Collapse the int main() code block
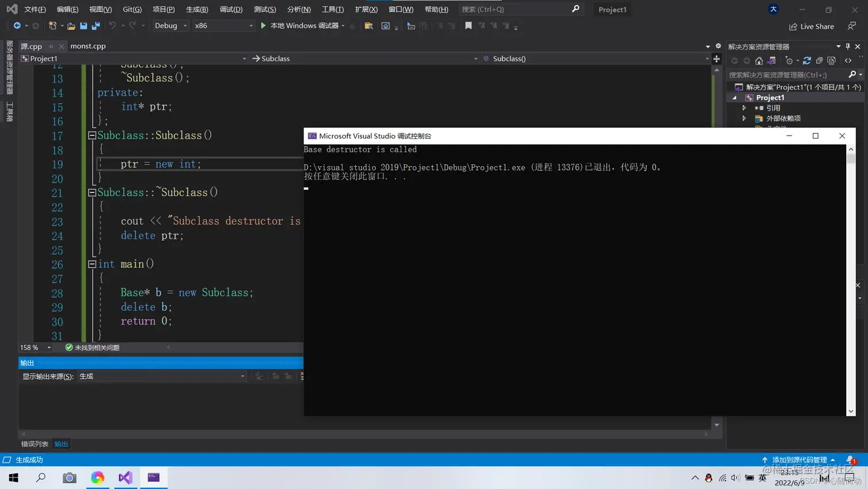Viewport: 868px width, 489px height. pyautogui.click(x=92, y=264)
